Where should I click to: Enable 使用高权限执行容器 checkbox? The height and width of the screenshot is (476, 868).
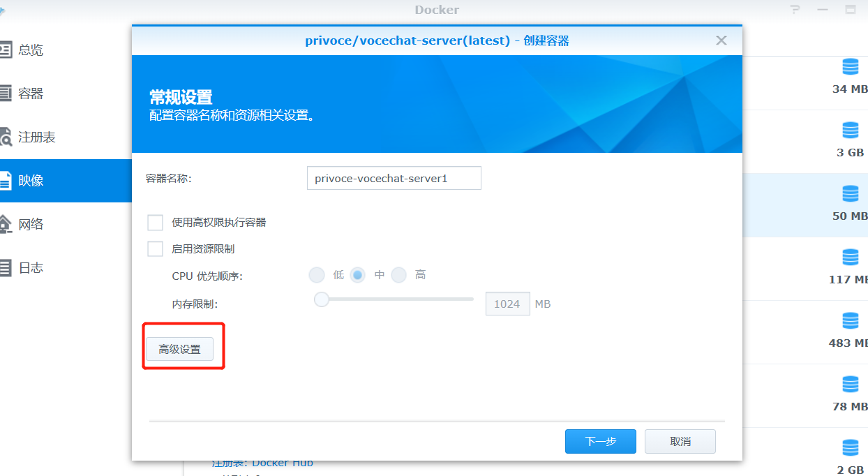[155, 223]
